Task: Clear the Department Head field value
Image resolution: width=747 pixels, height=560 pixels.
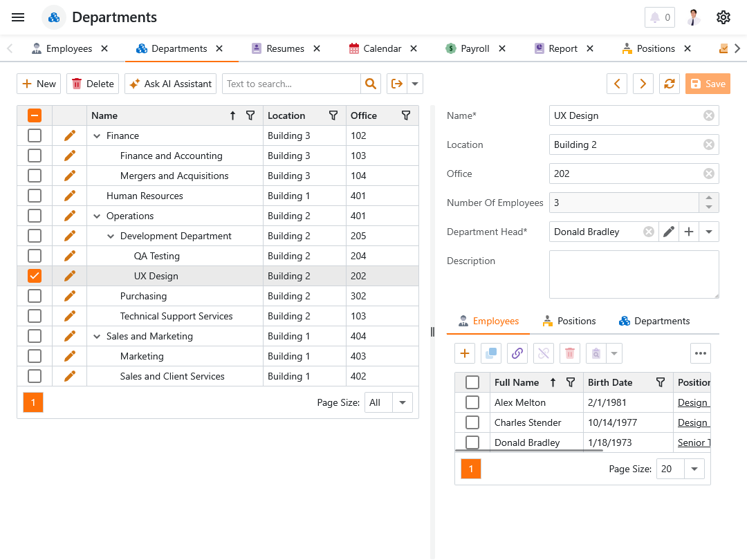Action: (648, 232)
